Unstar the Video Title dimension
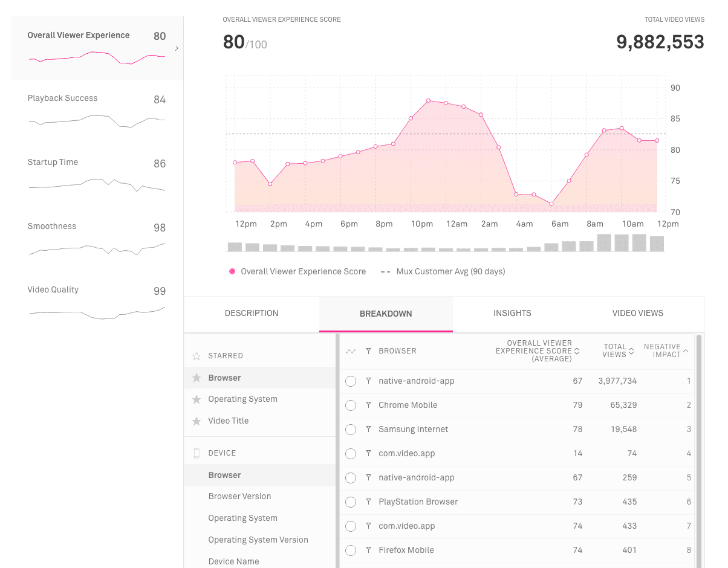This screenshot has width=728, height=568. (196, 421)
